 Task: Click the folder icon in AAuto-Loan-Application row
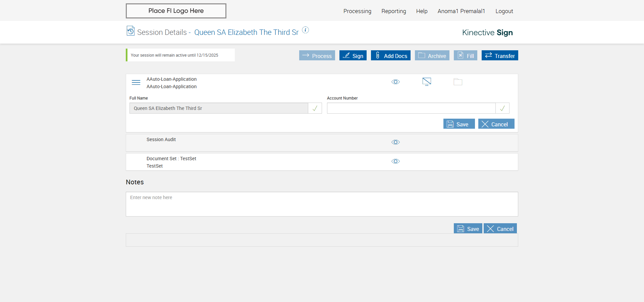pyautogui.click(x=458, y=82)
